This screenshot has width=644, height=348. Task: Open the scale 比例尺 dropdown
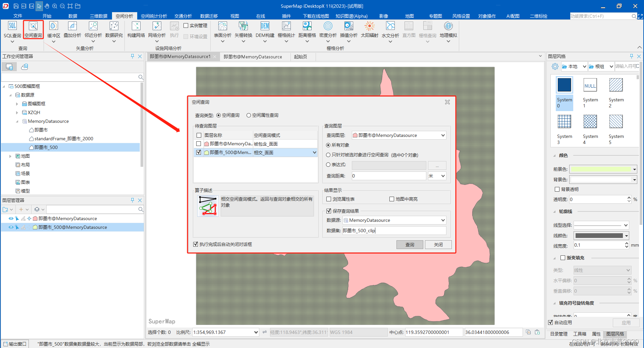(x=256, y=332)
